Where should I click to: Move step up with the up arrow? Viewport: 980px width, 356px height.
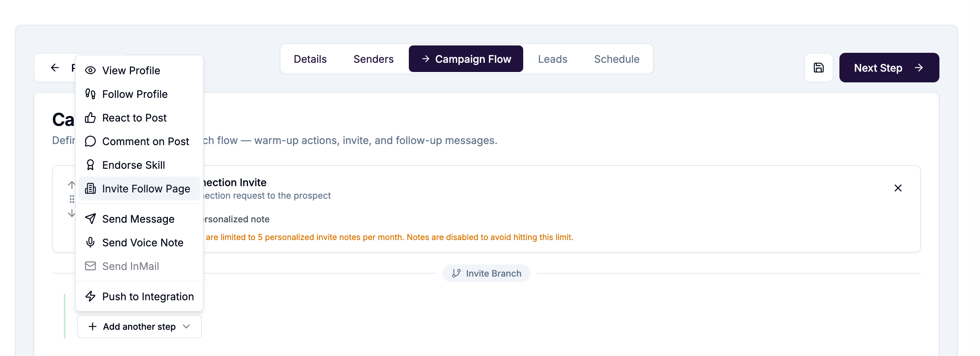71,185
